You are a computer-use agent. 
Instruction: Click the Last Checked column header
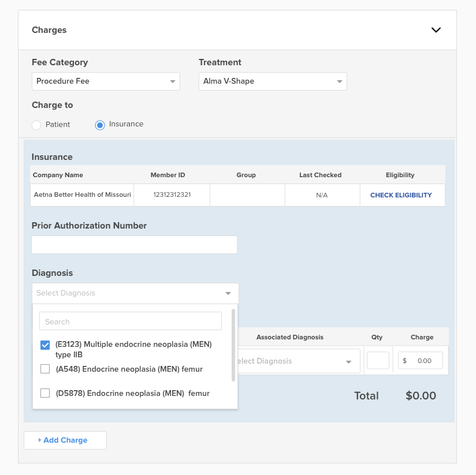point(320,175)
